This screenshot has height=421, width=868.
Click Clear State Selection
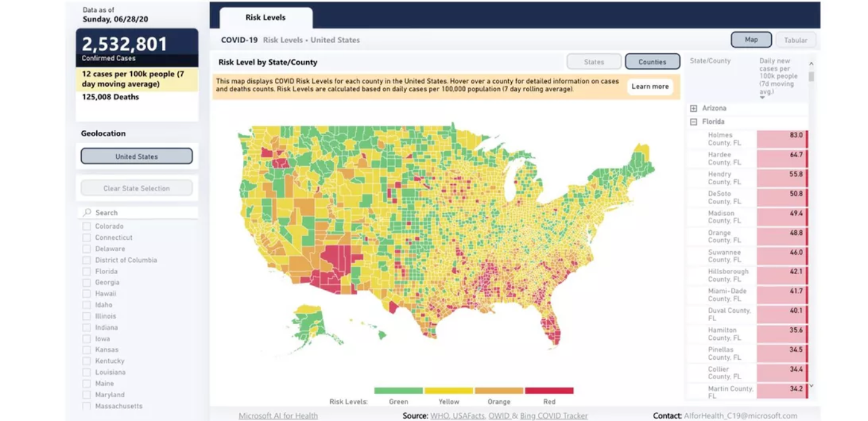point(136,188)
